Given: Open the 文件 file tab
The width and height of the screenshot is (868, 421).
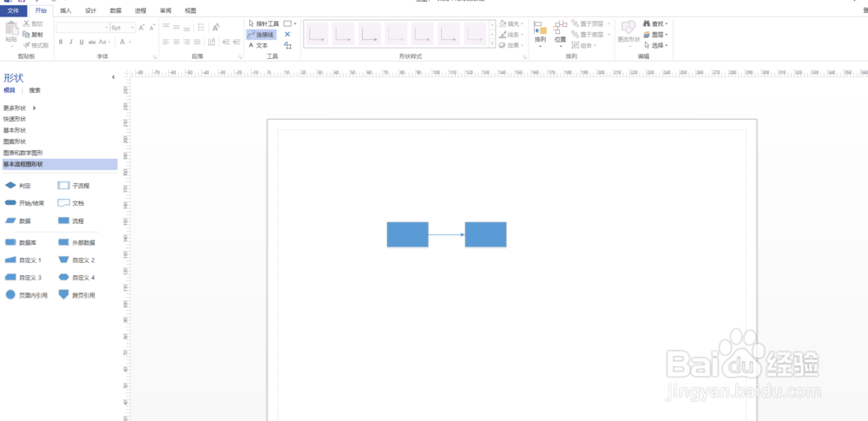Looking at the screenshot, I should 13,10.
